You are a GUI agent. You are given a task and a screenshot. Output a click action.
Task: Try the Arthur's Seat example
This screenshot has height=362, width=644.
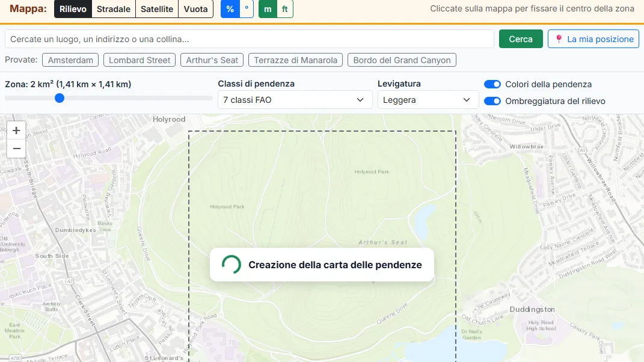[212, 60]
